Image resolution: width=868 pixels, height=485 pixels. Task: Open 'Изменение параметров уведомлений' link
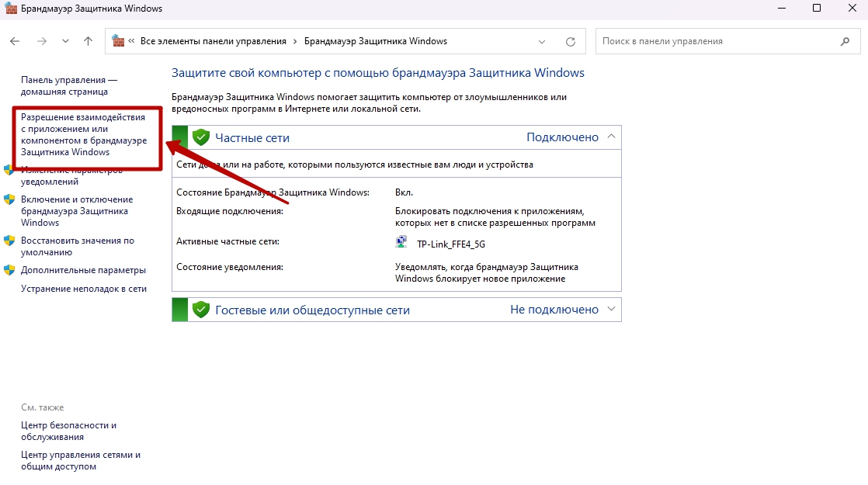point(71,176)
